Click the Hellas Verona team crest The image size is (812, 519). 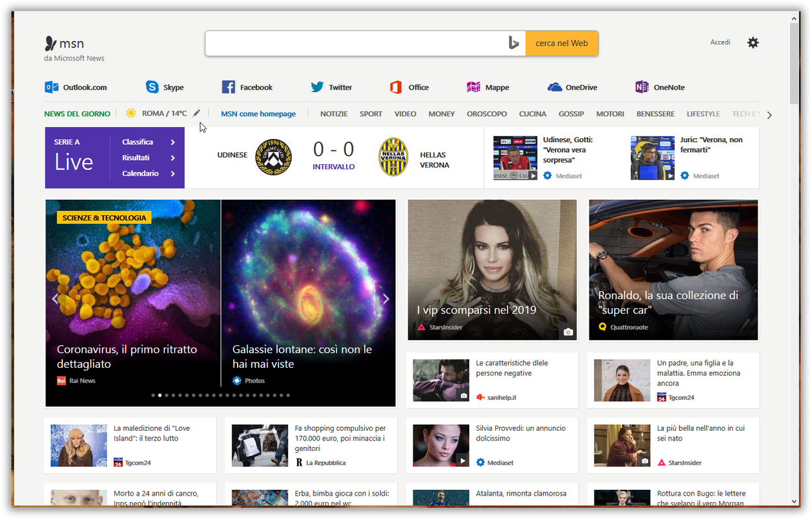click(393, 157)
